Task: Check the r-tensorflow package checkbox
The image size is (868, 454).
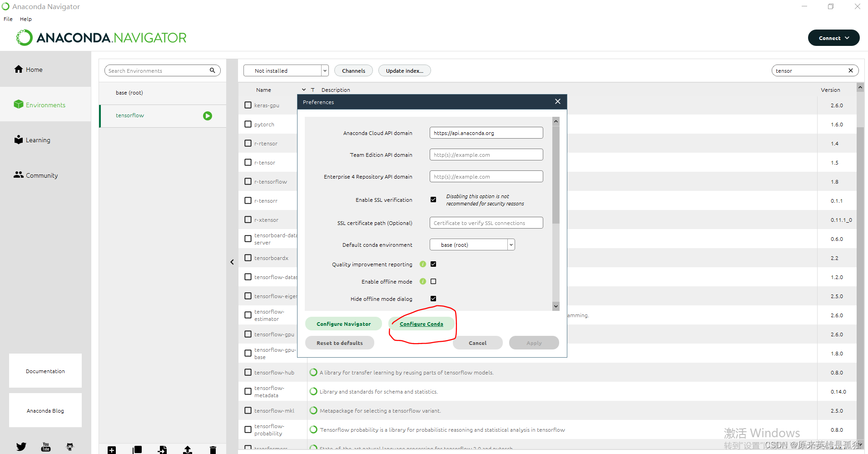Action: [248, 181]
